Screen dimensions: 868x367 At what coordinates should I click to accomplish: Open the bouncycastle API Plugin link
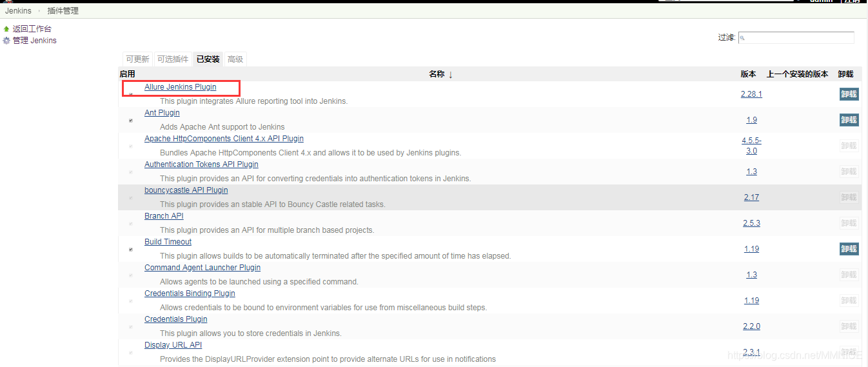(x=186, y=190)
